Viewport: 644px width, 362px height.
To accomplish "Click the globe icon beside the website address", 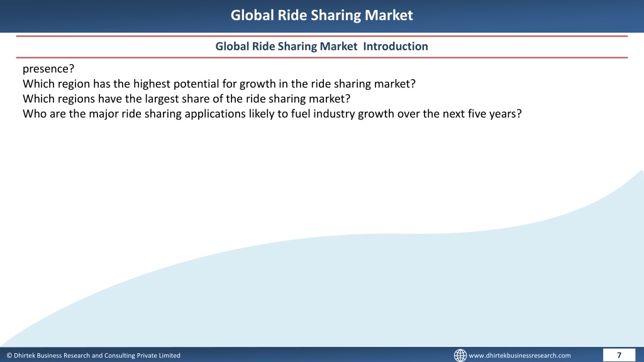I will (x=460, y=356).
